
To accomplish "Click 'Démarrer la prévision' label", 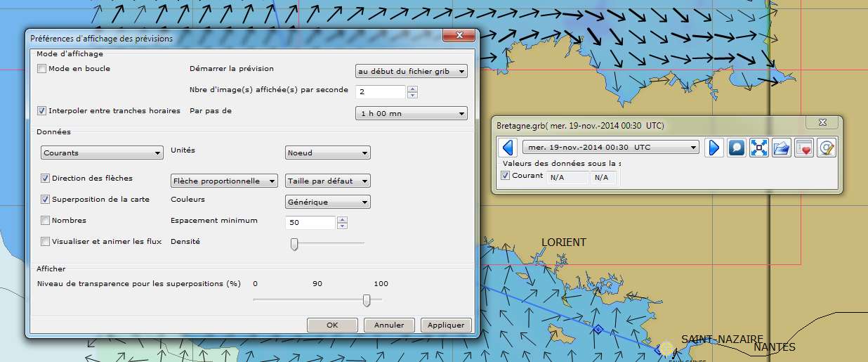I will coord(232,69).
